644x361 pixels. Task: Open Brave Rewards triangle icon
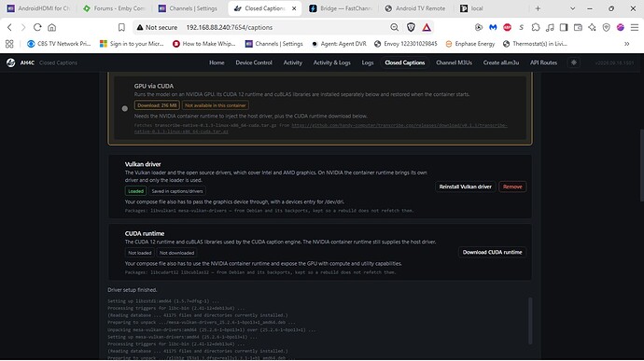click(427, 27)
